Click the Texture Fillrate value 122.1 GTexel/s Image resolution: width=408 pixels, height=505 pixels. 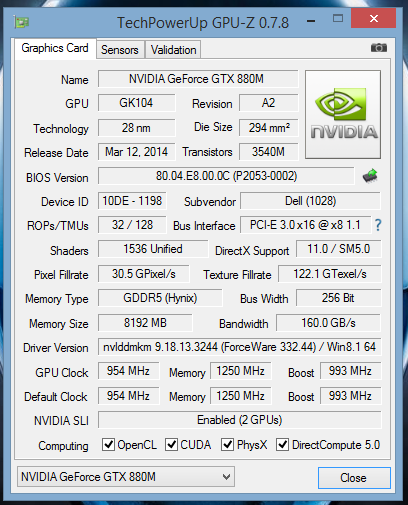point(330,274)
